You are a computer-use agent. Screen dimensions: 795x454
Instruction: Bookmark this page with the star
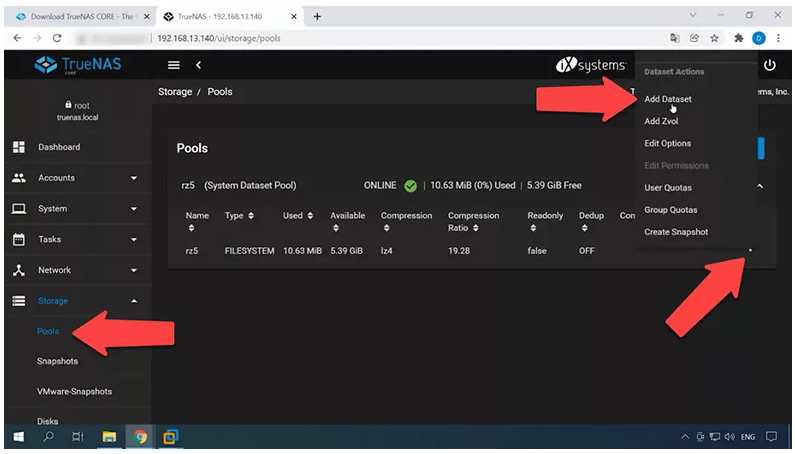(x=714, y=38)
